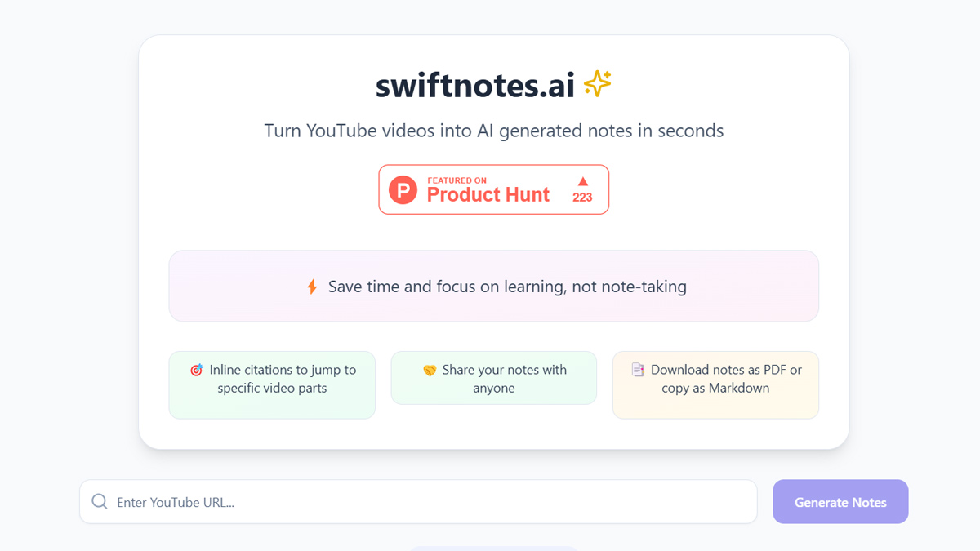The image size is (980, 551).
Task: Click the inline citations feature card
Action: click(x=272, y=384)
